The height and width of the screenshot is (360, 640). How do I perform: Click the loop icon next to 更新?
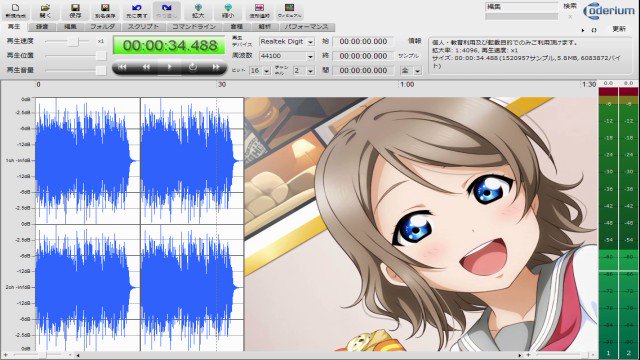(x=594, y=30)
